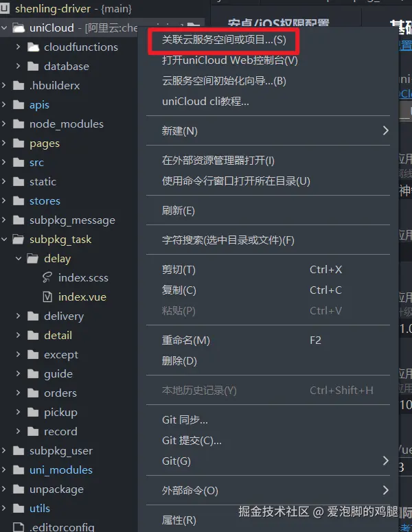The width and height of the screenshot is (412, 532).
Task: Click the cloudfunctions cloud folder icon
Action: pos(33,47)
